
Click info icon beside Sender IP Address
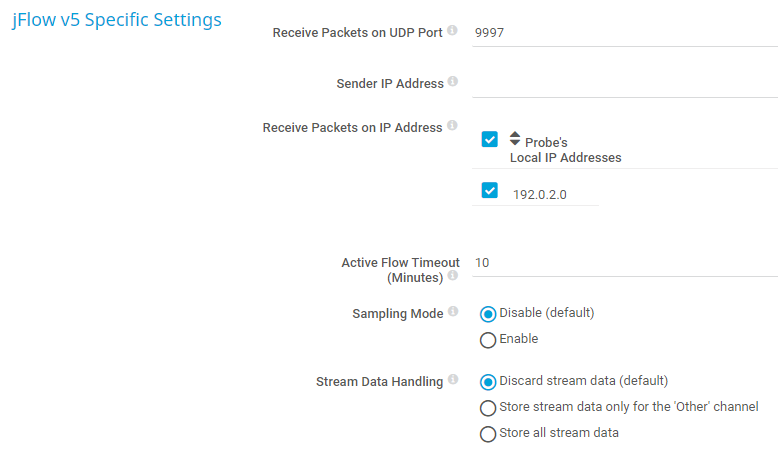coord(453,82)
